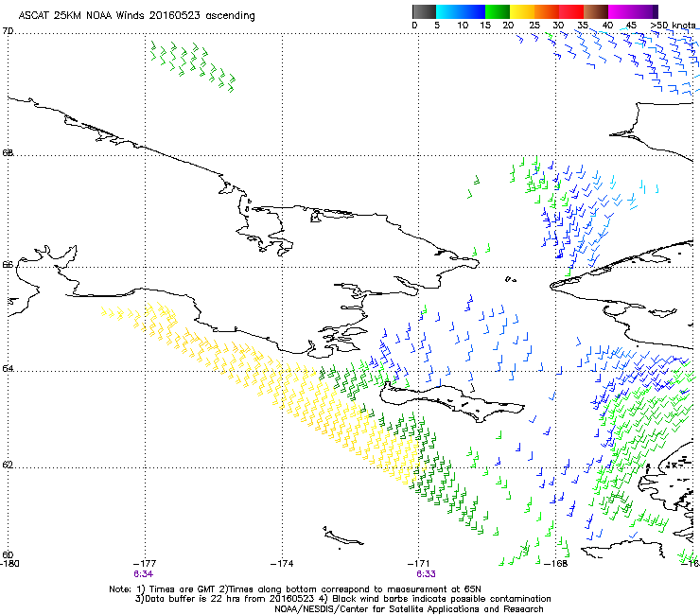Select the latitude label '70'
This screenshot has width=700, height=615.
click(x=8, y=31)
